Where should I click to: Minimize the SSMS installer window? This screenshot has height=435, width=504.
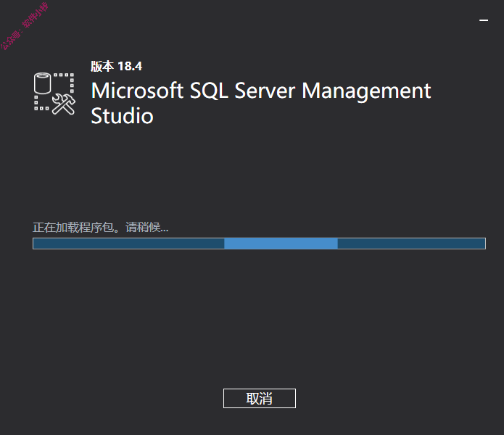point(484,20)
